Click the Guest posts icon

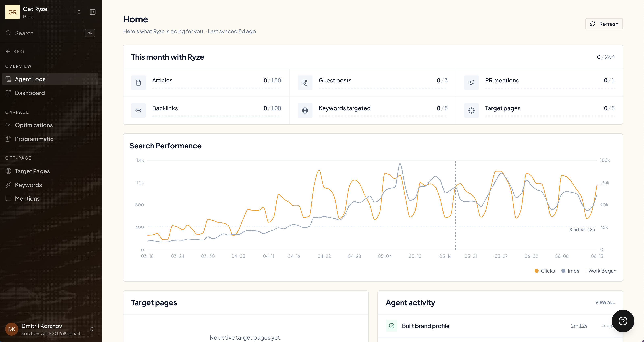coord(305,82)
